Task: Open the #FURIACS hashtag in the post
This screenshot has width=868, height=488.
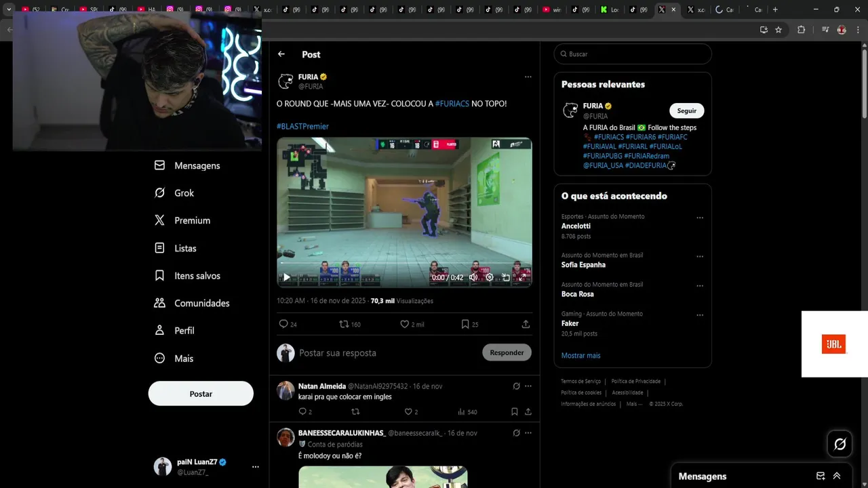Action: point(452,104)
